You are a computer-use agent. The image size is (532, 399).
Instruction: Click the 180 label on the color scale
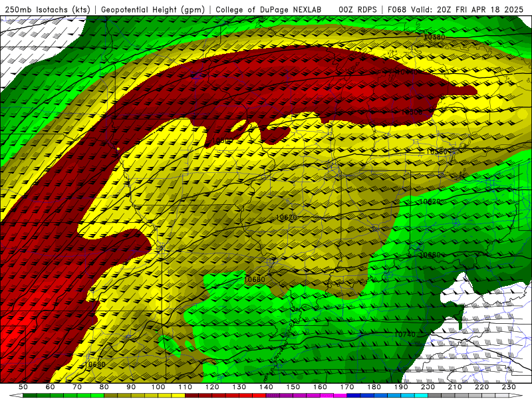pos(374,387)
